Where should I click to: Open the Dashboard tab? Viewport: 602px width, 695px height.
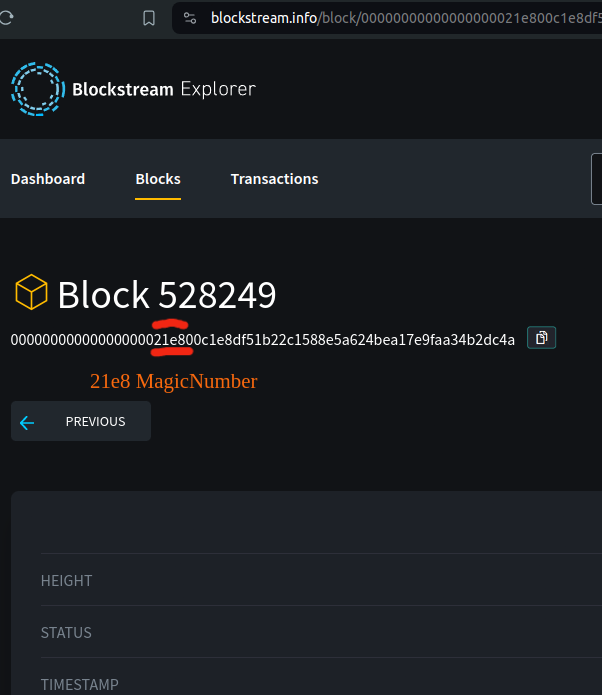click(48, 179)
